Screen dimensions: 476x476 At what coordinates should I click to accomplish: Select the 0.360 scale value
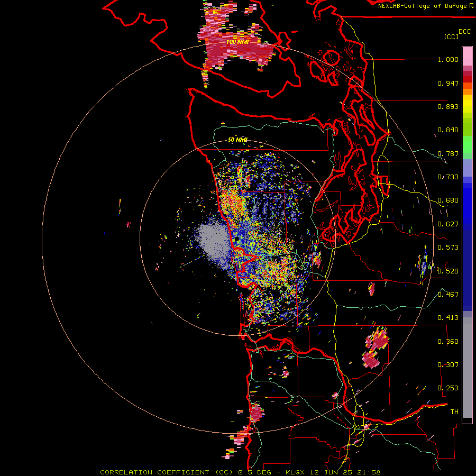pyautogui.click(x=448, y=342)
